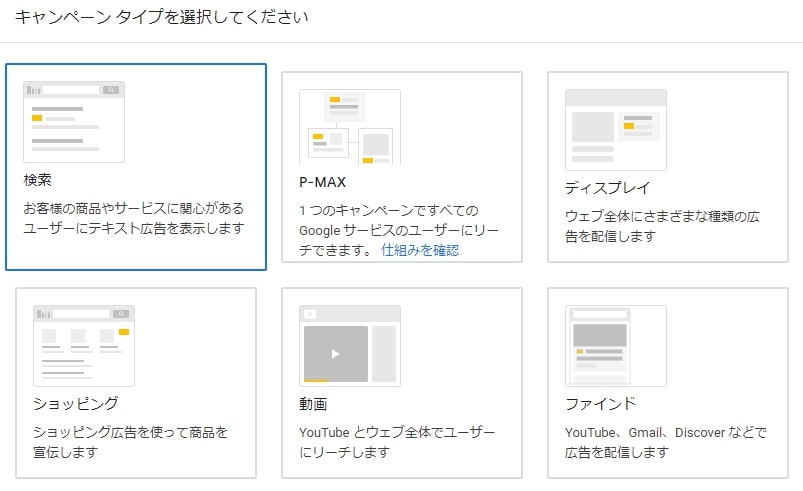Select the 検索 card title
This screenshot has height=491, width=803.
37,180
